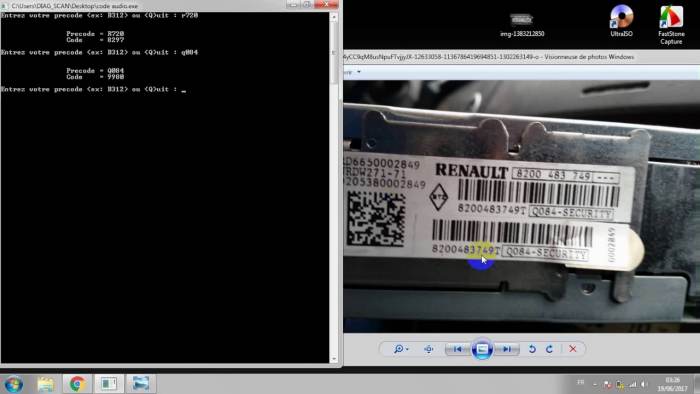Open the UltraISO desktop shortcut
The image size is (700, 394).
[x=621, y=21]
